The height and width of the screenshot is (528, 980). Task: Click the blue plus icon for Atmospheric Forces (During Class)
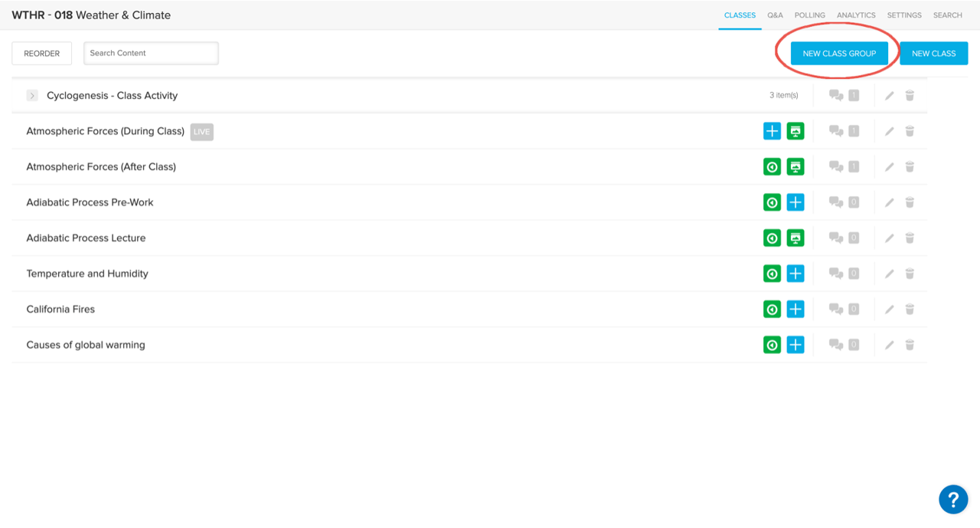click(772, 131)
